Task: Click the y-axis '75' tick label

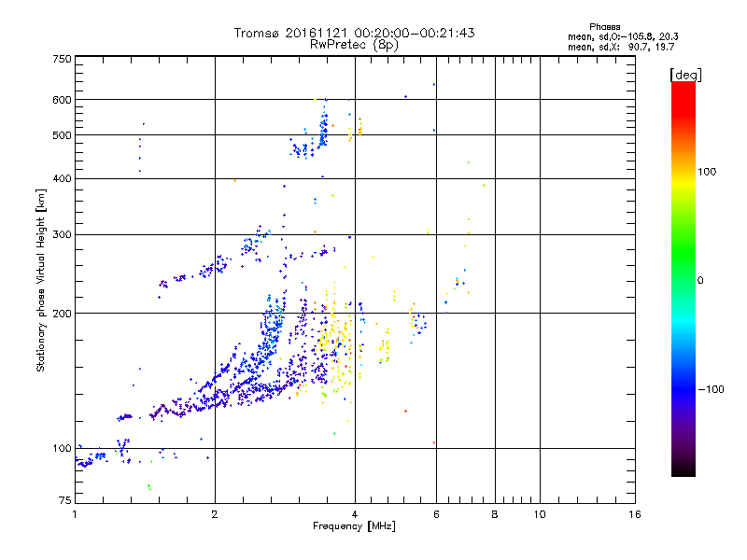Action: click(x=65, y=500)
